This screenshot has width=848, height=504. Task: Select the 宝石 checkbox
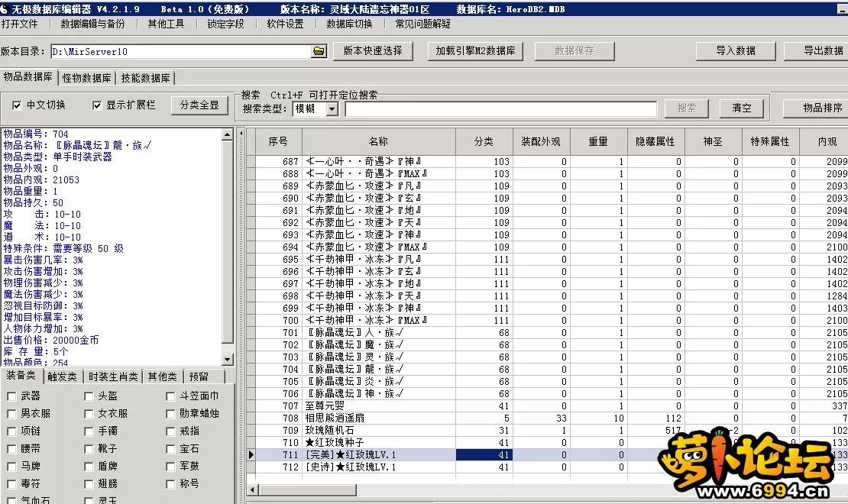170,449
